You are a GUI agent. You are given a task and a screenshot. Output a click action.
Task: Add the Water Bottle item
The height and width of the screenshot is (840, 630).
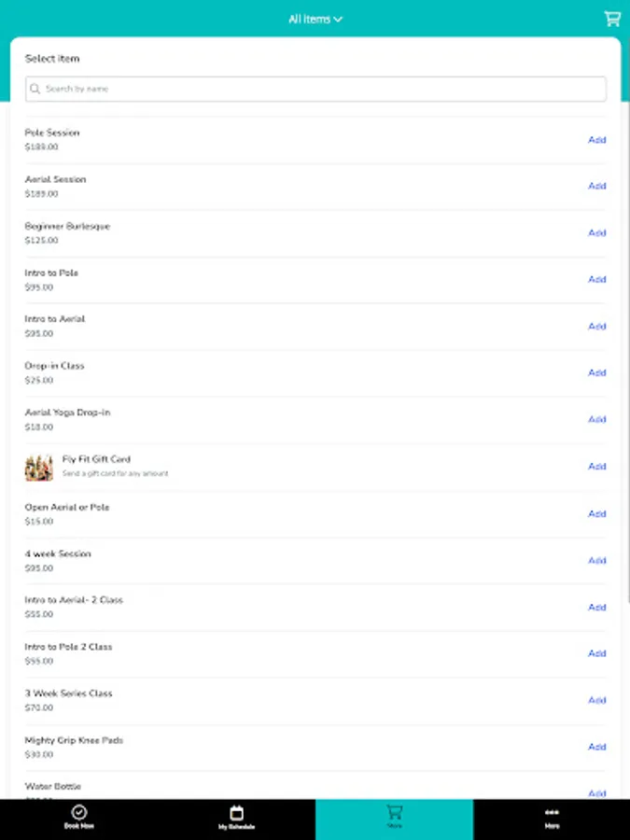[596, 792]
